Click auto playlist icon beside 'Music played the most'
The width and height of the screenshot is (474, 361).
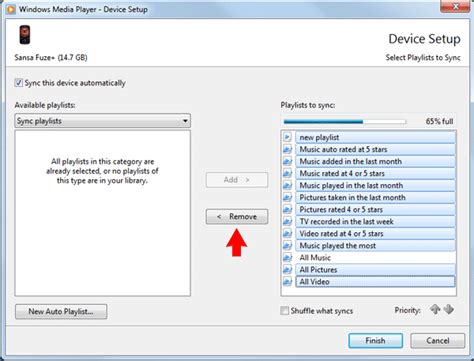point(288,245)
